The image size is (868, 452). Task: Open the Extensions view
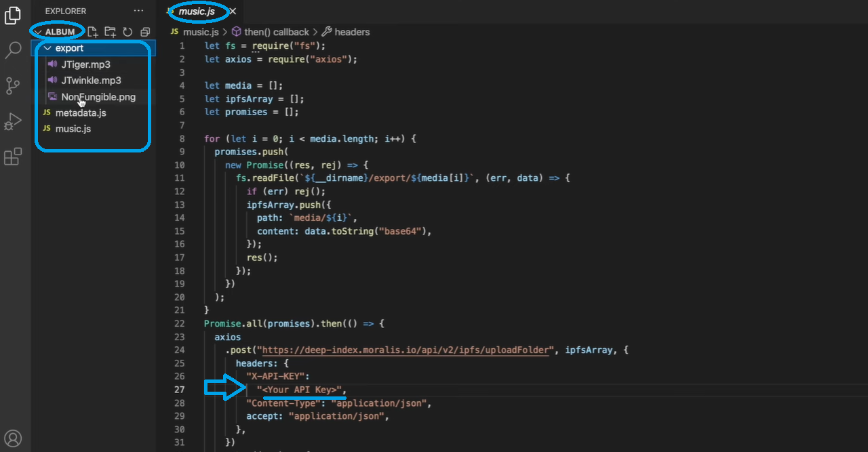13,157
